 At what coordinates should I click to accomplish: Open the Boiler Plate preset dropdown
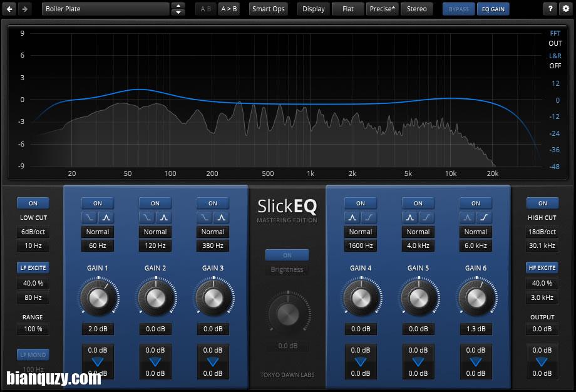106,9
